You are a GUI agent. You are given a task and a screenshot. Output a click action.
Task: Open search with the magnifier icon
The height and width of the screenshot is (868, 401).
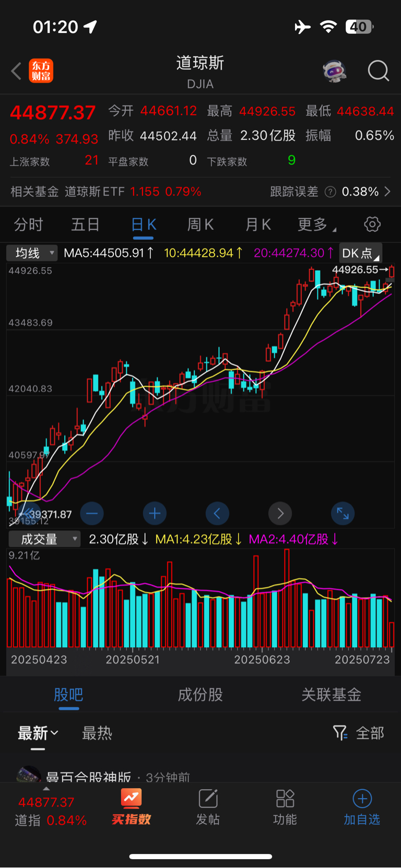click(x=379, y=71)
